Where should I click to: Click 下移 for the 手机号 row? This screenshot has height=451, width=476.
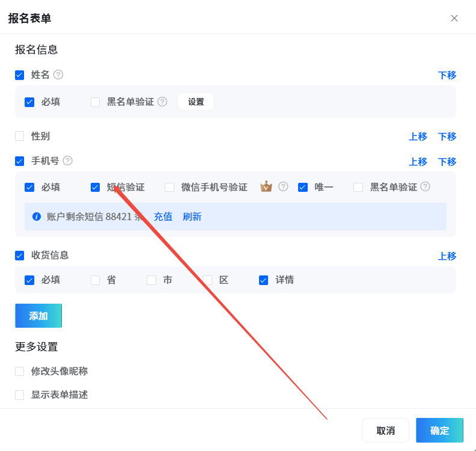[x=447, y=162]
